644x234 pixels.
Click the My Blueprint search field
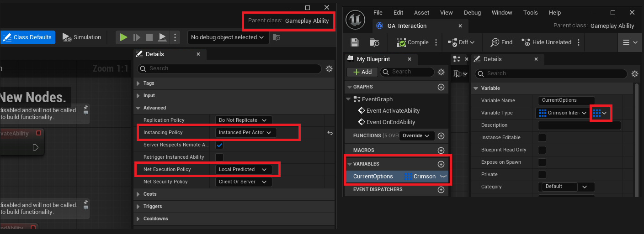pyautogui.click(x=407, y=72)
